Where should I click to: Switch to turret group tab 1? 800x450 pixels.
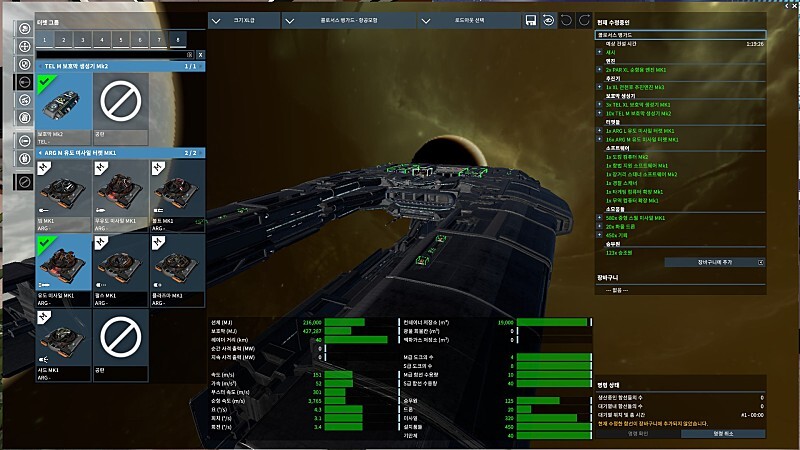pyautogui.click(x=44, y=40)
